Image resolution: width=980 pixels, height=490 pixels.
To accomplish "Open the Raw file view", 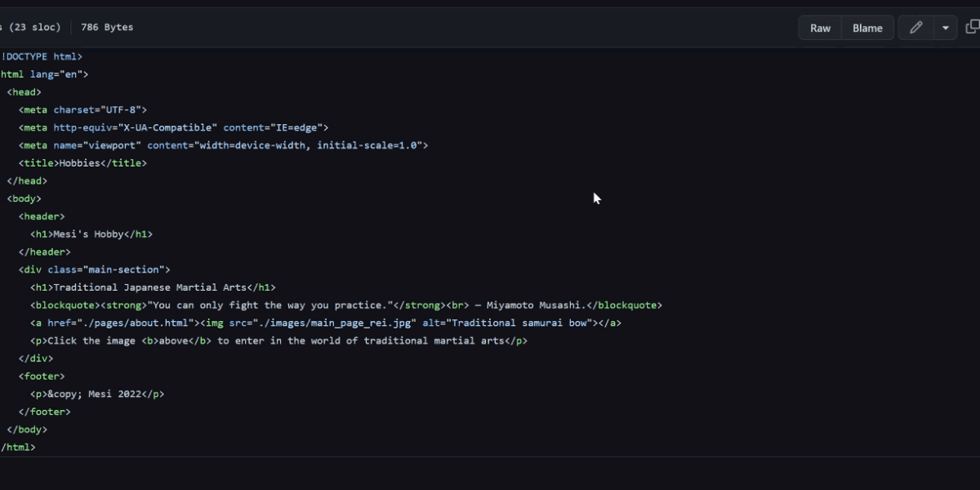I will tap(820, 28).
